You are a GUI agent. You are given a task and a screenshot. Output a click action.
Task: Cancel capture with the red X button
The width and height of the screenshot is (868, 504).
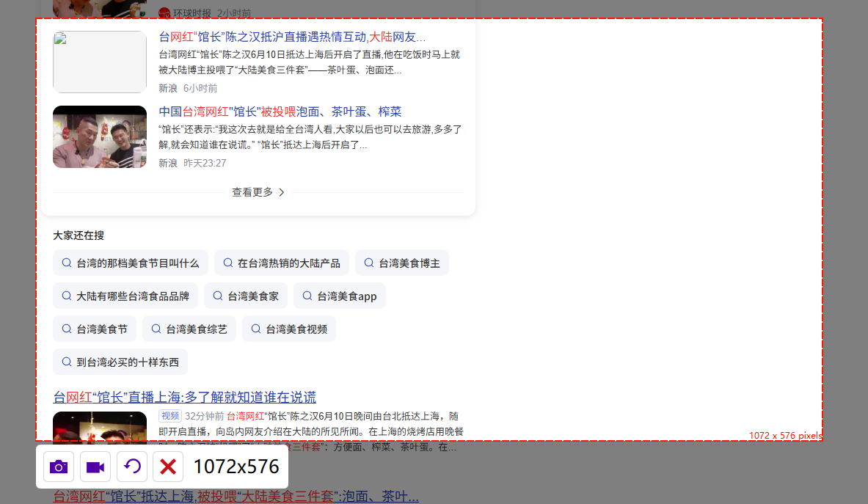(x=168, y=467)
